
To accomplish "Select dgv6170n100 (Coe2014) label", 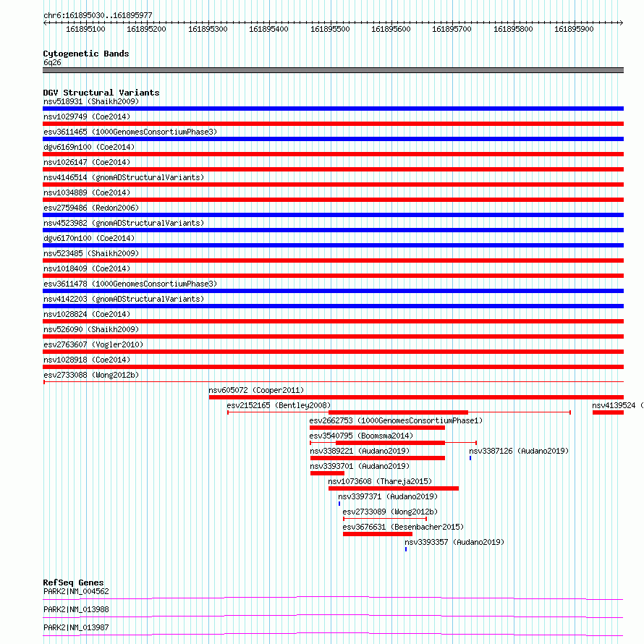I will coord(89,238).
